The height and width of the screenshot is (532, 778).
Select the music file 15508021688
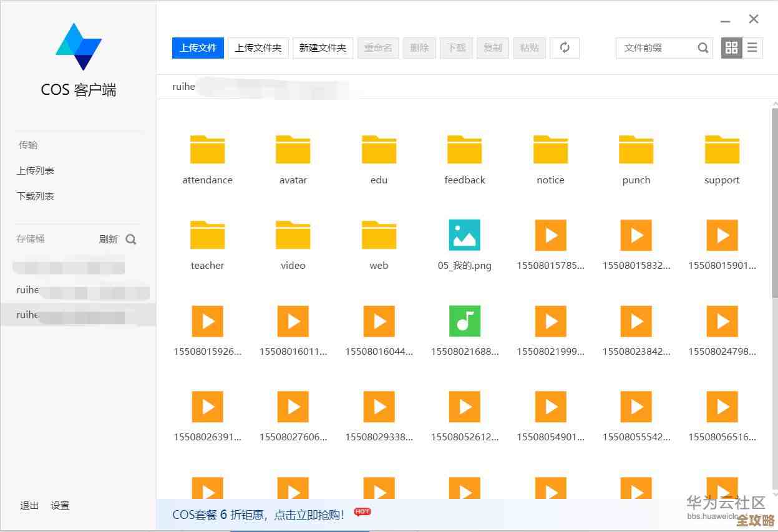click(x=464, y=321)
